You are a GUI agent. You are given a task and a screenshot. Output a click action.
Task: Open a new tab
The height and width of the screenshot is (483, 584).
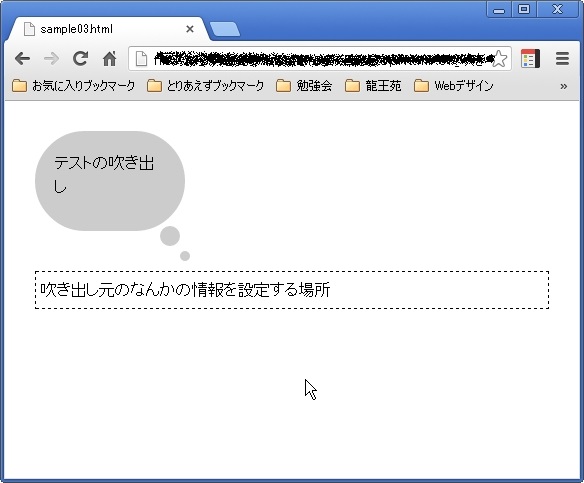point(225,29)
